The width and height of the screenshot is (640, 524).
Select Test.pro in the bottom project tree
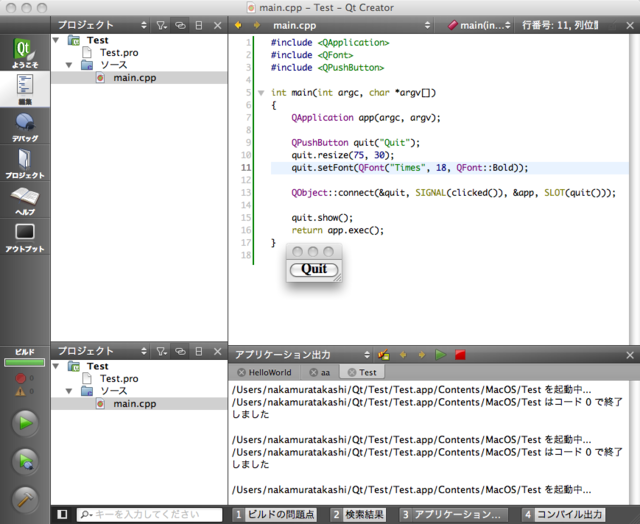119,379
